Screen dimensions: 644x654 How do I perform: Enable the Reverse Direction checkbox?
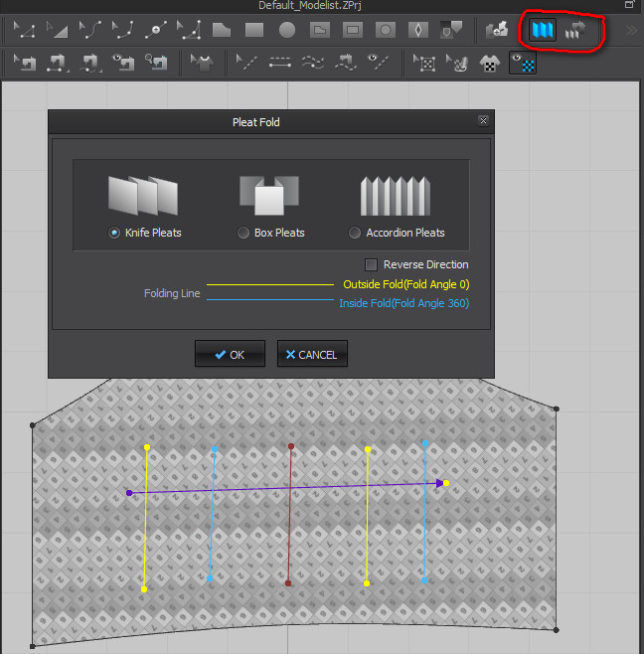pyautogui.click(x=372, y=264)
